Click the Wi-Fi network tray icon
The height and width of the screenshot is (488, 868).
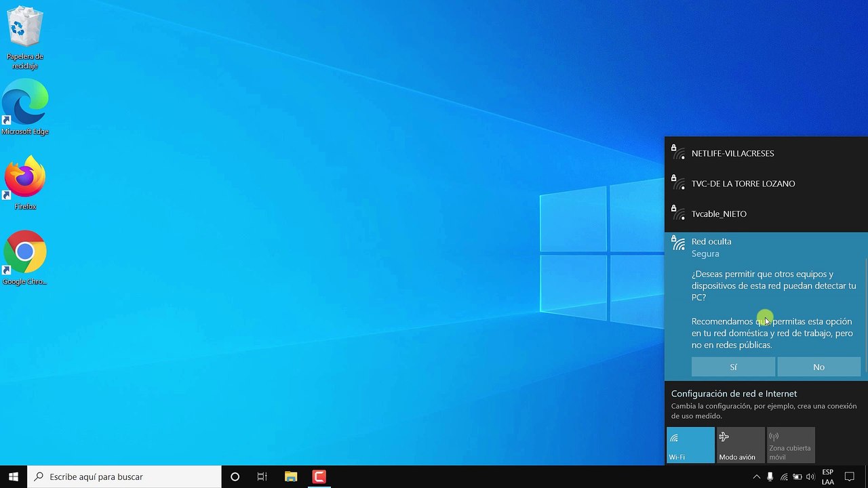[784, 477]
